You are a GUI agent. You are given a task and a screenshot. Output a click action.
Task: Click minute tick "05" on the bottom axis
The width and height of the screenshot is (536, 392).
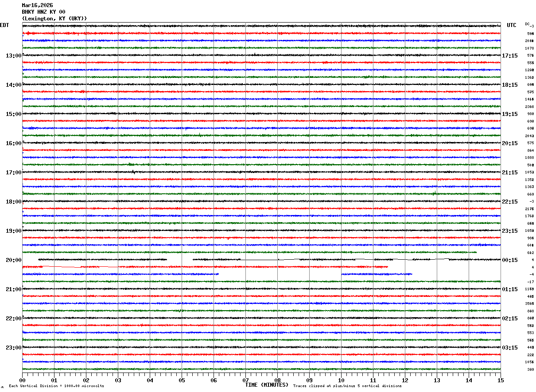182,380
